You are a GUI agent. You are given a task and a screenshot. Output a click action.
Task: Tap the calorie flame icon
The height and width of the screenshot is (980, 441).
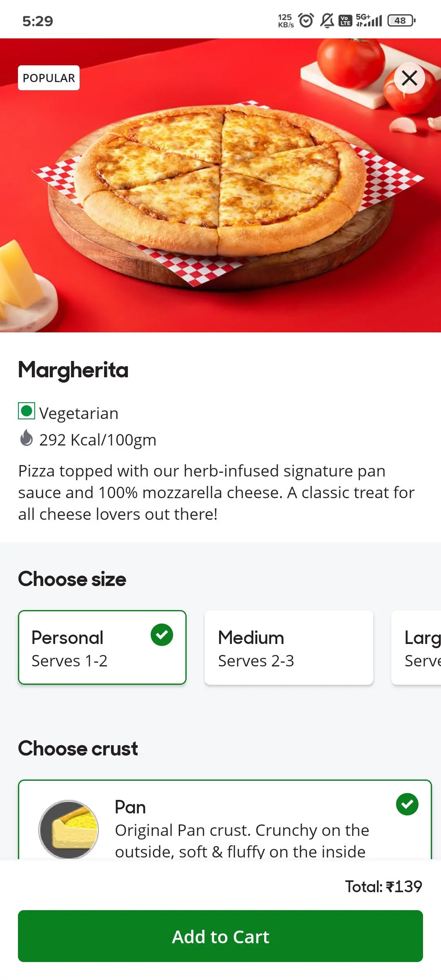click(27, 438)
